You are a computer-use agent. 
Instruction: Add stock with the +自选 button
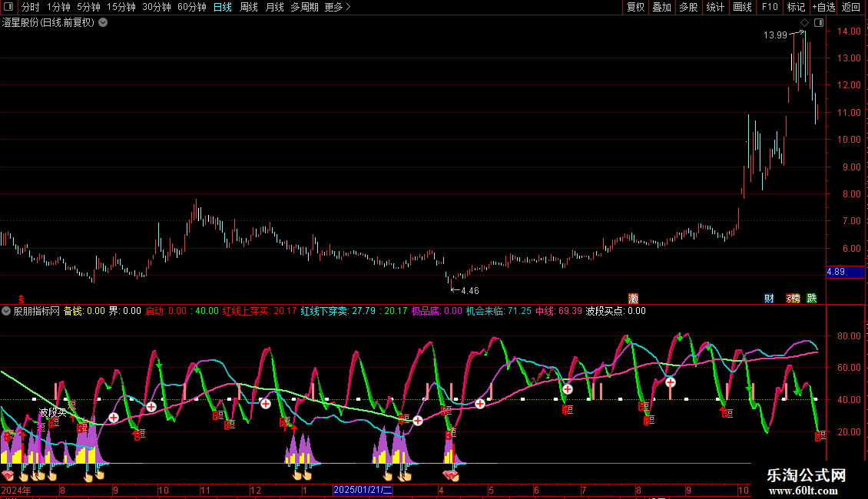tap(823, 7)
